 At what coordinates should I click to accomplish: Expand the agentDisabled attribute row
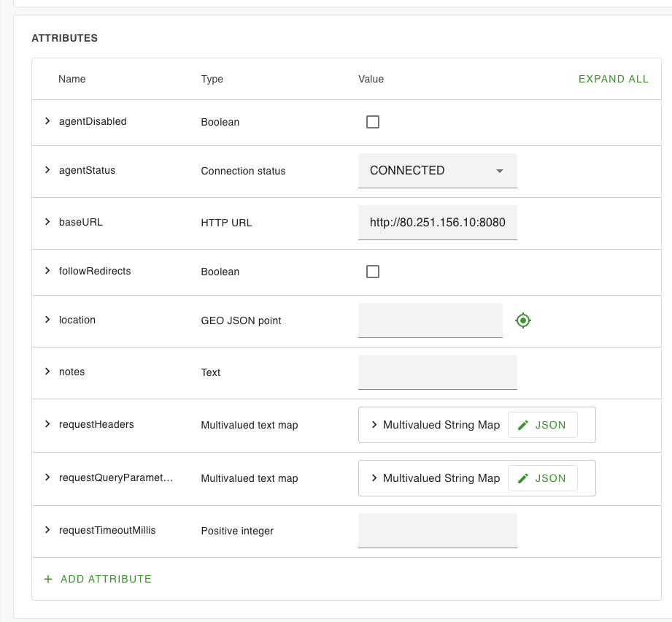point(47,121)
